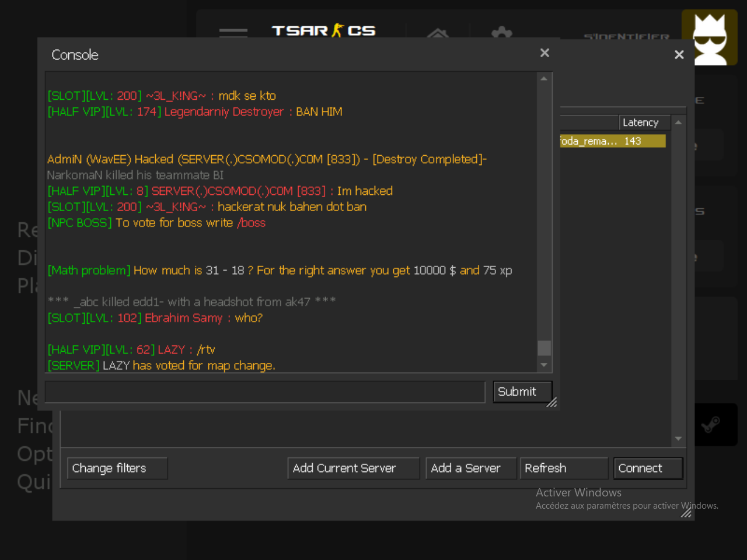This screenshot has height=560, width=747.
Task: Click Add a Server button
Action: (x=470, y=468)
